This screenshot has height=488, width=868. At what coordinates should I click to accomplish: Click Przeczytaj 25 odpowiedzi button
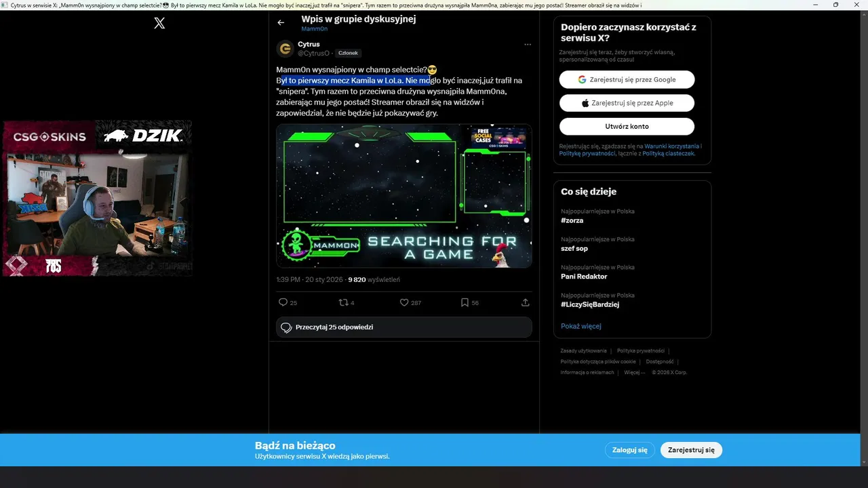[x=404, y=327]
